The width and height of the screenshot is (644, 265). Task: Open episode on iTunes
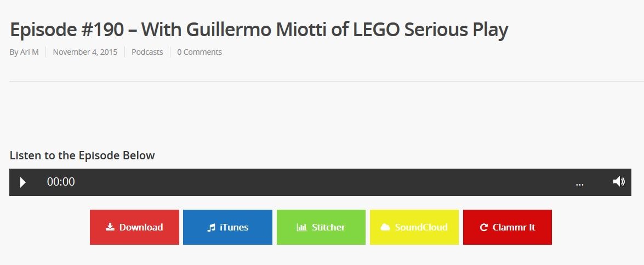pyautogui.click(x=227, y=227)
